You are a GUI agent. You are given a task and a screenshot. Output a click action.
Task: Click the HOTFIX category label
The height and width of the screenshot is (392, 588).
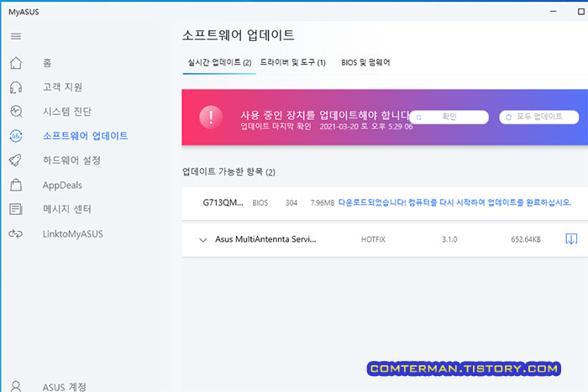click(x=373, y=239)
